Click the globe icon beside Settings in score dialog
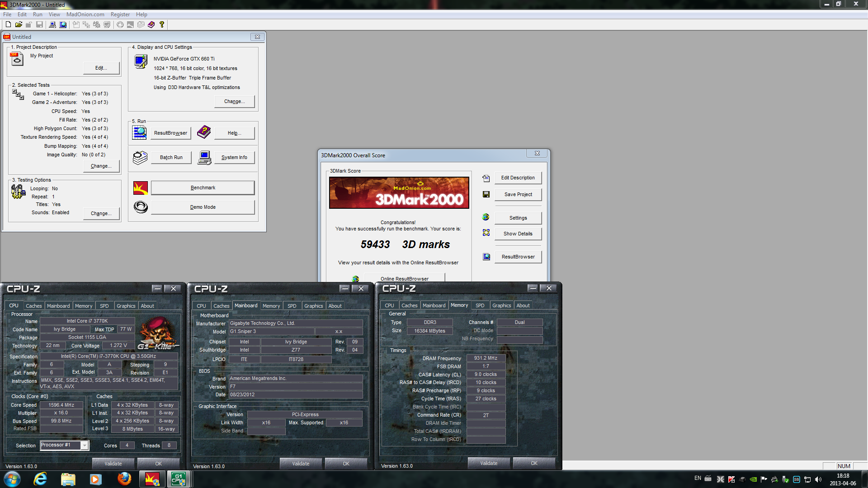 (x=486, y=217)
